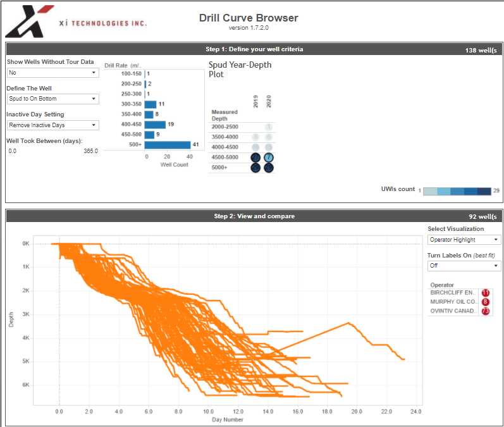This screenshot has height=427, width=504.
Task: Open the Define The Well dropdown
Action: pos(53,99)
